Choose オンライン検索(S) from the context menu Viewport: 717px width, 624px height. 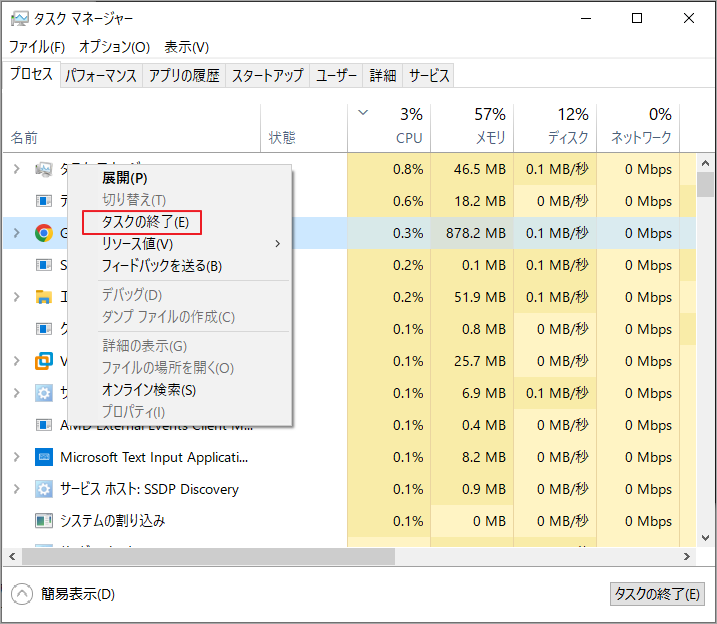(x=148, y=390)
